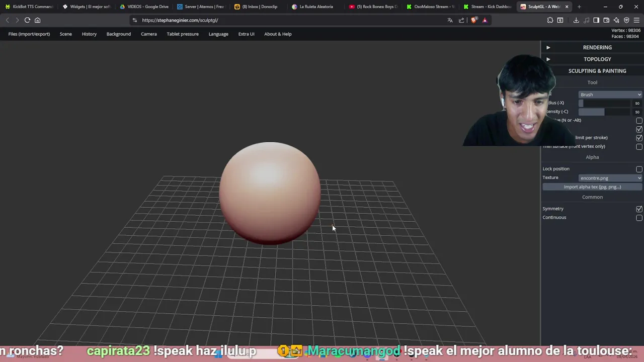Click the browser forward arrow
The image size is (644, 362).
[x=17, y=20]
